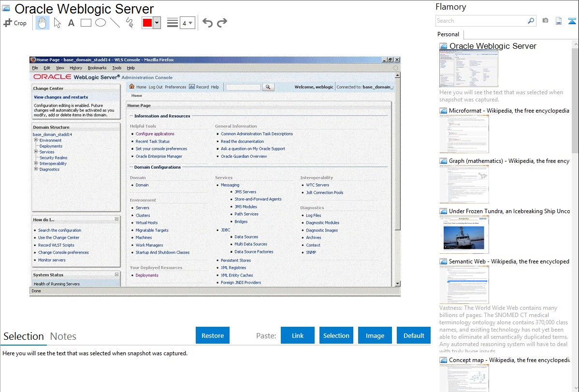The image size is (579, 392).
Task: Select the ellipse drawing tool
Action: click(x=101, y=23)
